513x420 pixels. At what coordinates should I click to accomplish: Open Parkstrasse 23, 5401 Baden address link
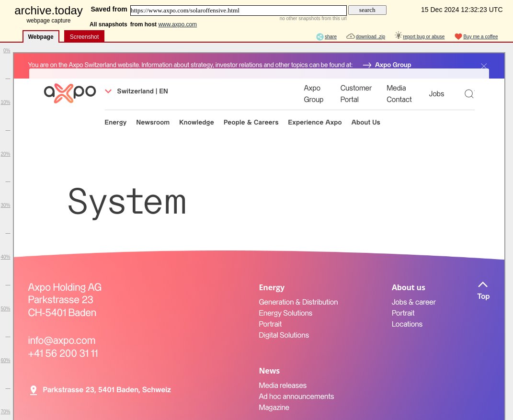point(107,390)
